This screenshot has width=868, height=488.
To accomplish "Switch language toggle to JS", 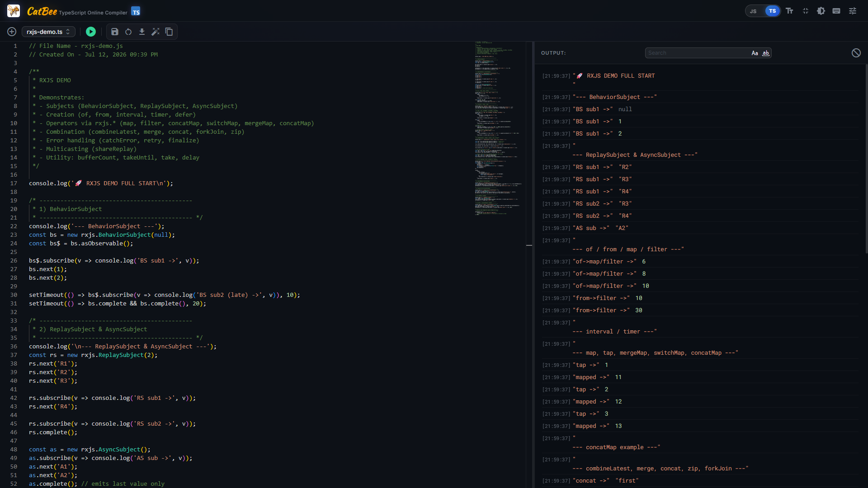I will point(753,11).
